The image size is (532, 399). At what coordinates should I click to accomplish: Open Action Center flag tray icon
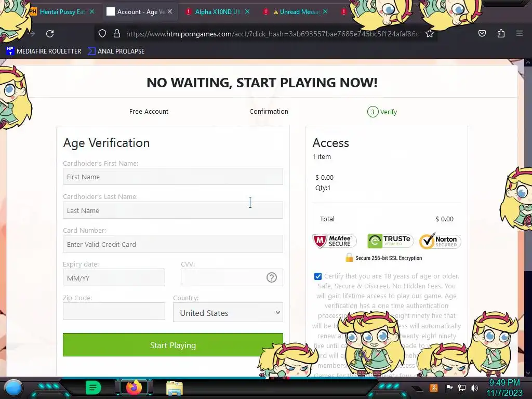[x=449, y=388]
